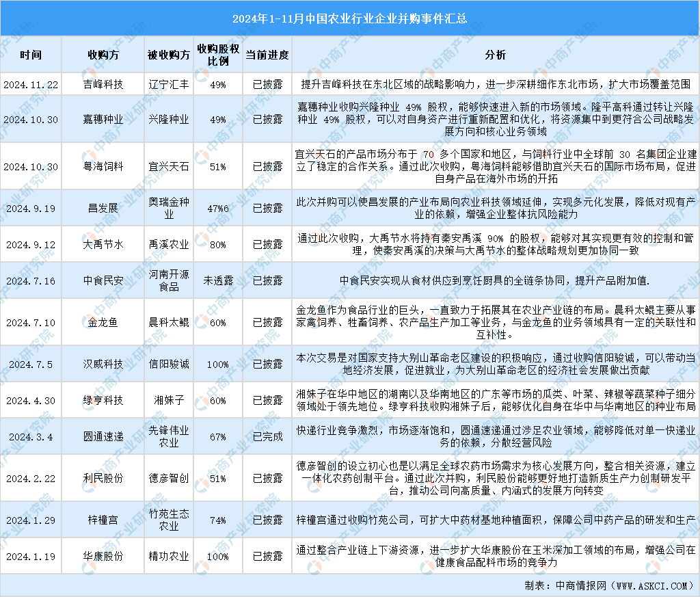Click the acquirer cell 汉威科技

[x=103, y=364]
